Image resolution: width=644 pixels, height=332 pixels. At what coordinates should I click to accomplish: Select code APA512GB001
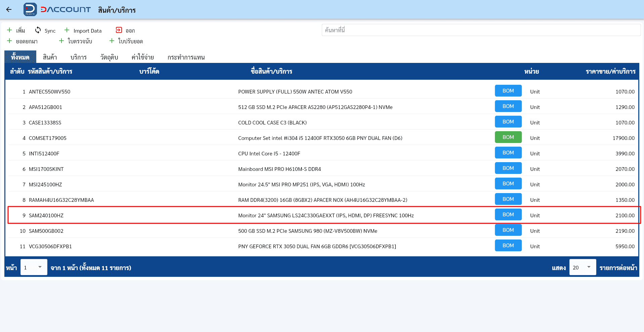(45, 107)
